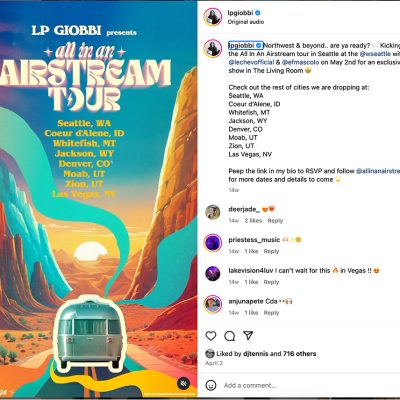Unmute the video with speaker icon

[x=183, y=384]
